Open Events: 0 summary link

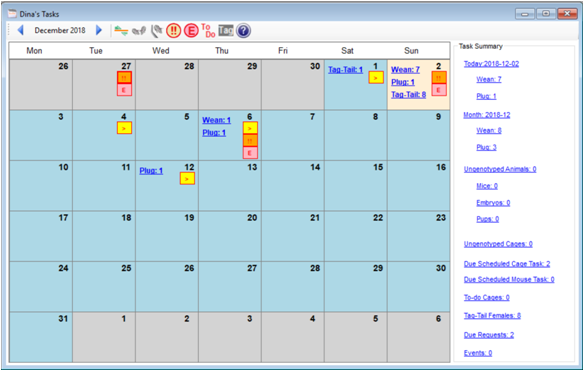(x=477, y=353)
